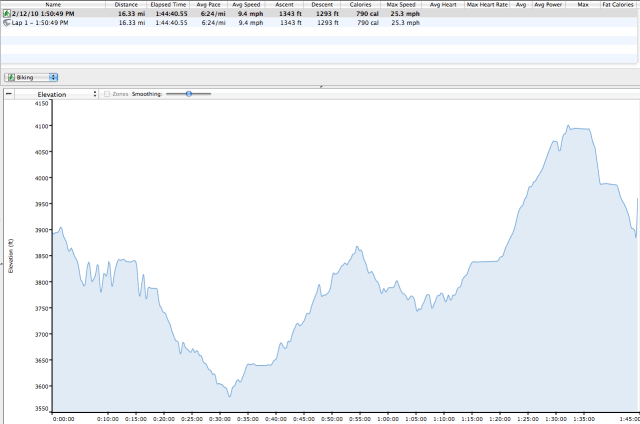Click the elevation peak on the chart

tap(568, 127)
